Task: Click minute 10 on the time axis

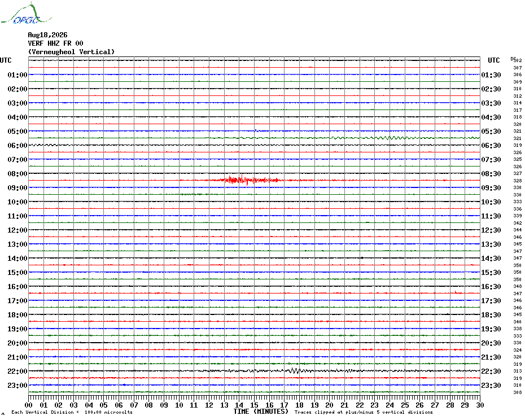Action: 179,405
